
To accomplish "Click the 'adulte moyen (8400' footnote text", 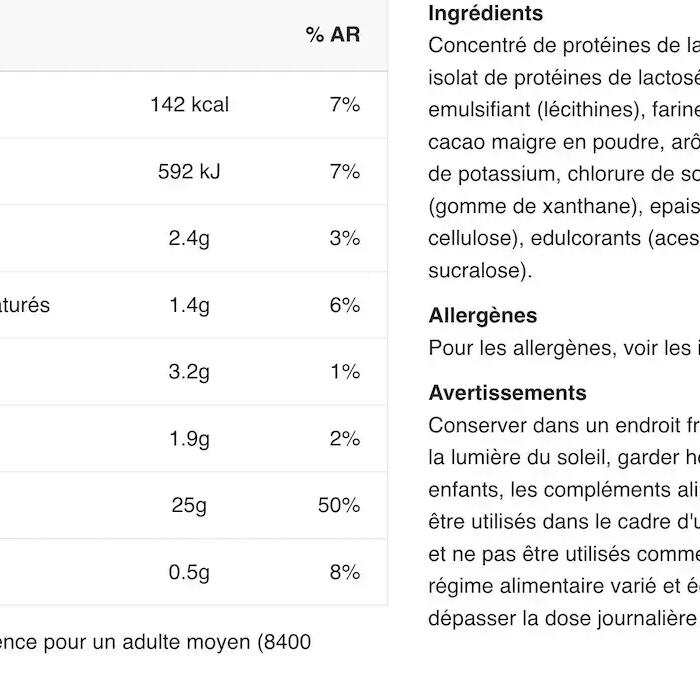I will (x=217, y=642).
